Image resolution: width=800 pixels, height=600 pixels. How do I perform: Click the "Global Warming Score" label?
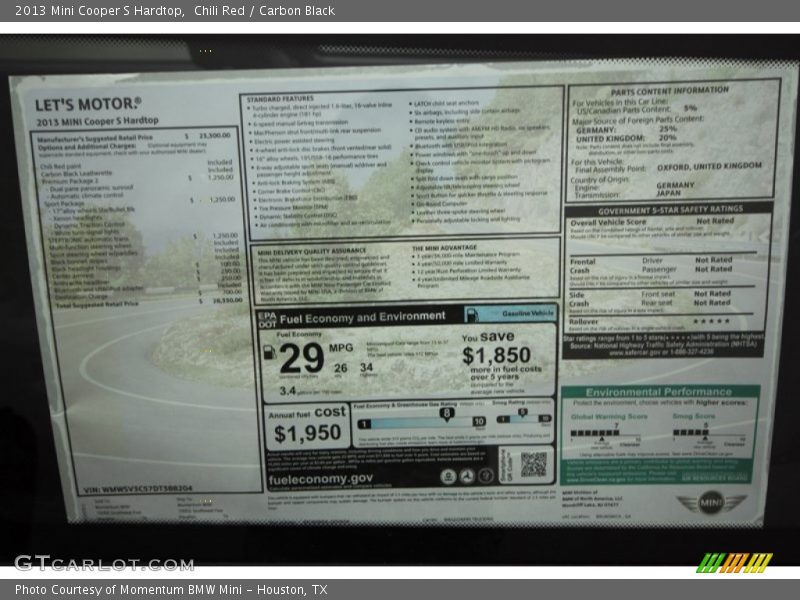609,416
